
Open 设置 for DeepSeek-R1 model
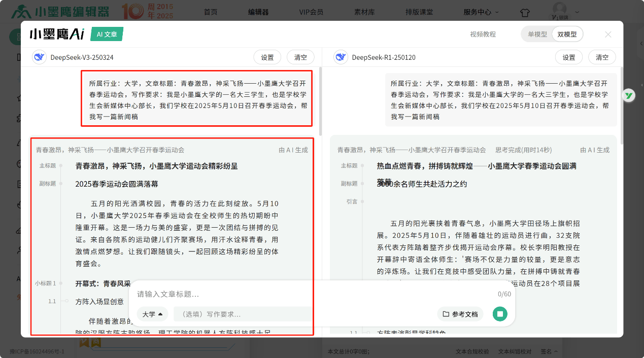click(x=569, y=57)
